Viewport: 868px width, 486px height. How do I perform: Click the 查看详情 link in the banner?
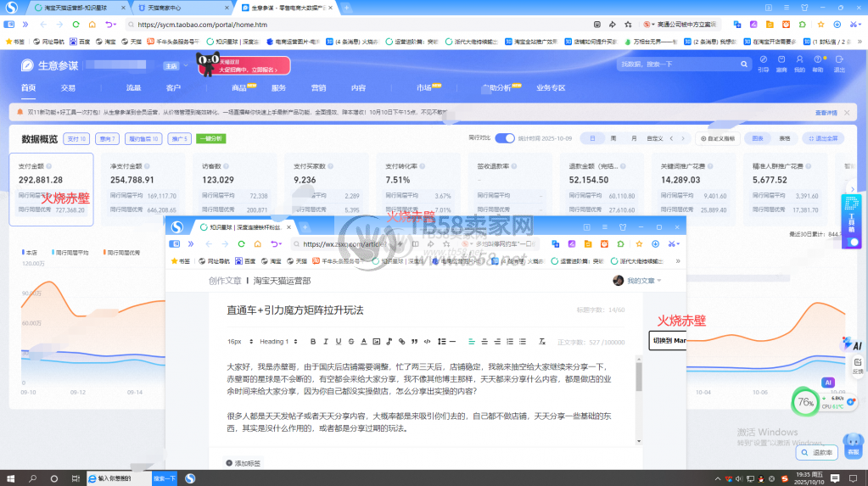point(826,112)
